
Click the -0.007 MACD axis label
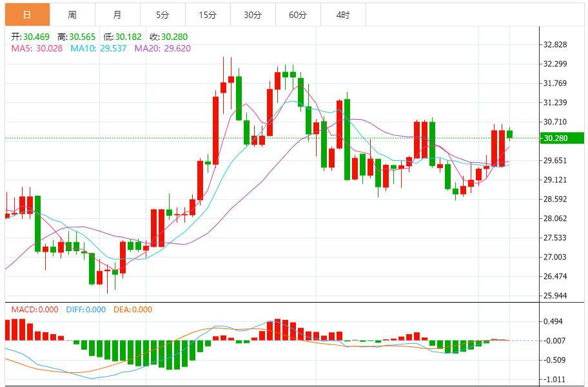[x=553, y=341]
